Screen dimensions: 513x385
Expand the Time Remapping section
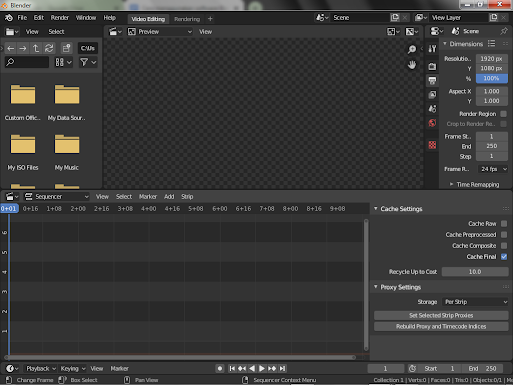click(452, 184)
